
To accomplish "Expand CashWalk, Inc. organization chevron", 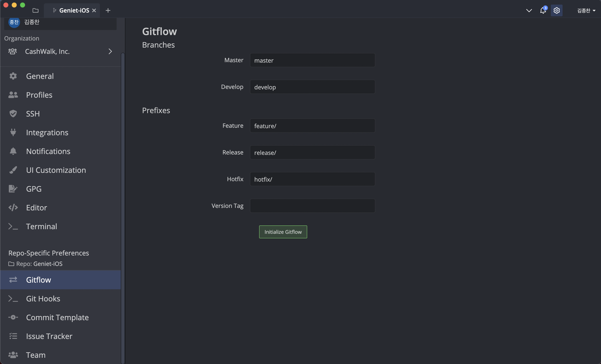I will pos(110,51).
